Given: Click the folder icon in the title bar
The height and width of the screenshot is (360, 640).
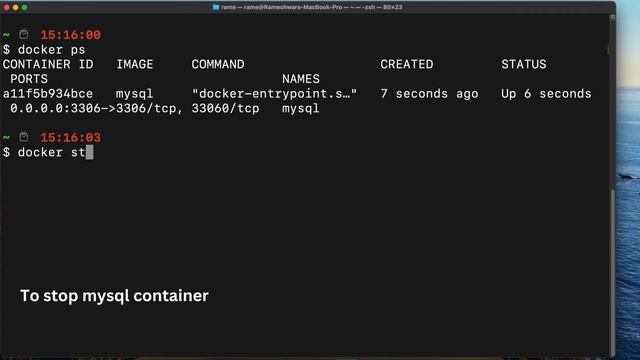Looking at the screenshot, I should coord(216,7).
